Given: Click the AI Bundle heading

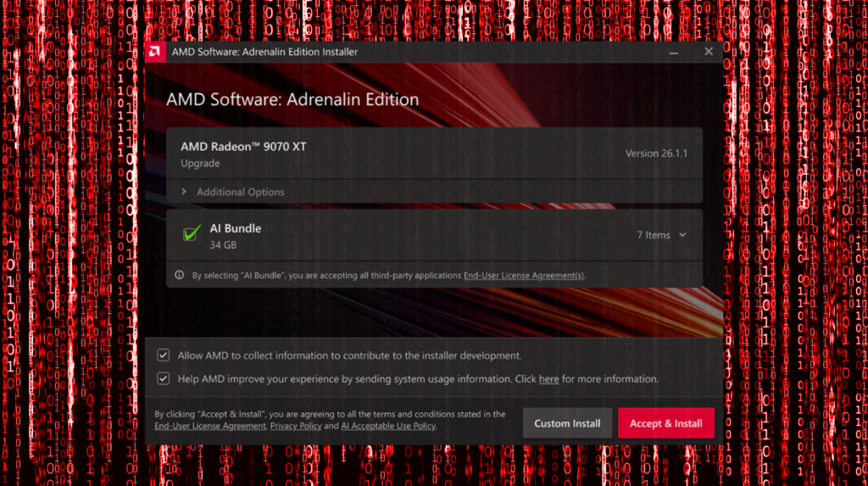Looking at the screenshot, I should (x=236, y=228).
